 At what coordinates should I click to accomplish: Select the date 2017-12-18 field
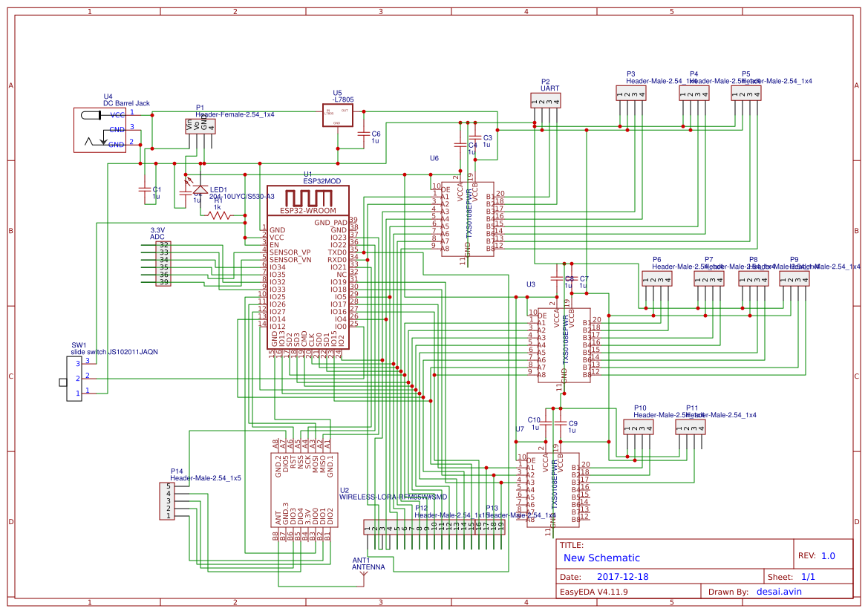coord(622,577)
